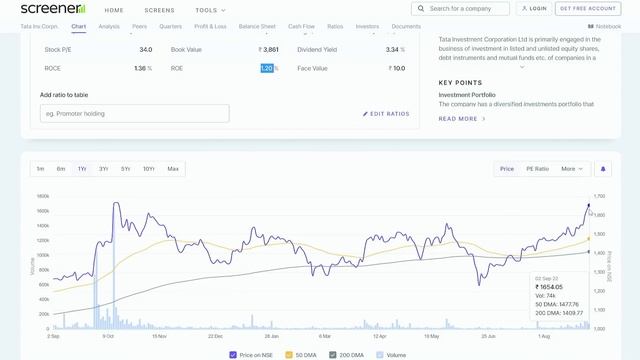Viewport: 640px width, 360px height.
Task: Switch to the Analysis tab
Action: tap(109, 27)
